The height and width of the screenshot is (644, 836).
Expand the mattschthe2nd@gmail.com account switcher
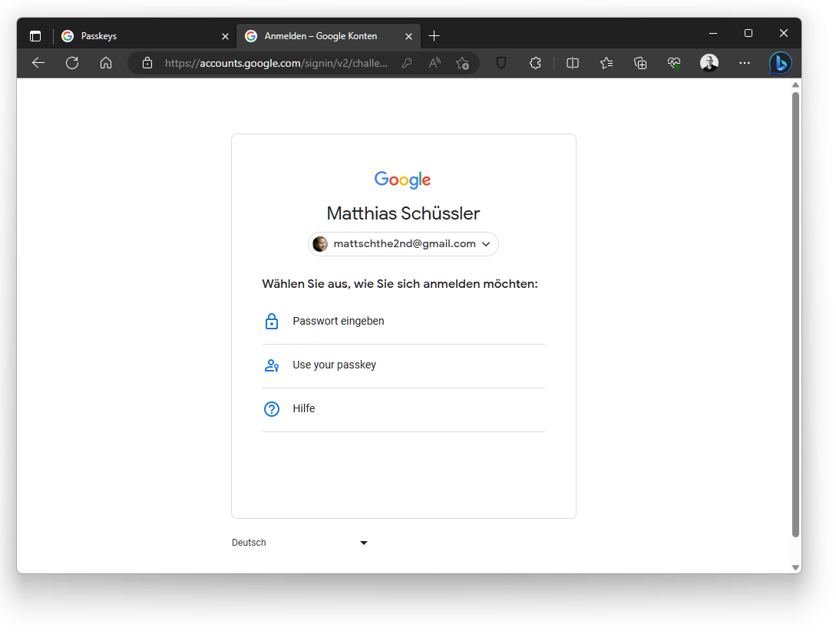click(403, 243)
